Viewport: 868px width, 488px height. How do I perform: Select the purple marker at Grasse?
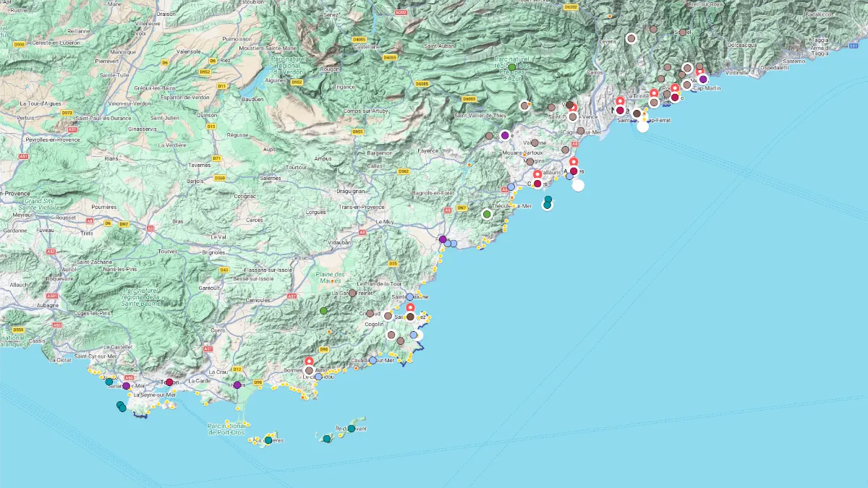pos(505,135)
